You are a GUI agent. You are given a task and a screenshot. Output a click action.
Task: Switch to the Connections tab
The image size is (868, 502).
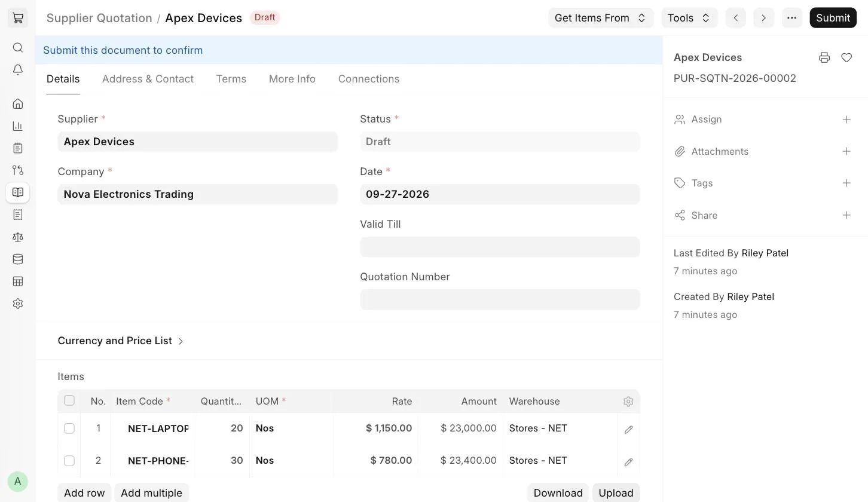point(369,79)
